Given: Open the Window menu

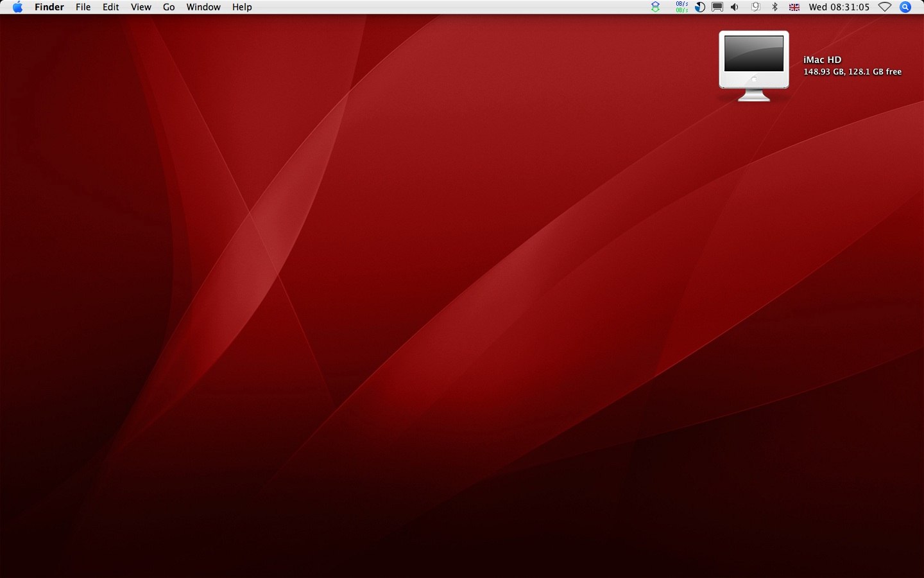Looking at the screenshot, I should tap(203, 7).
